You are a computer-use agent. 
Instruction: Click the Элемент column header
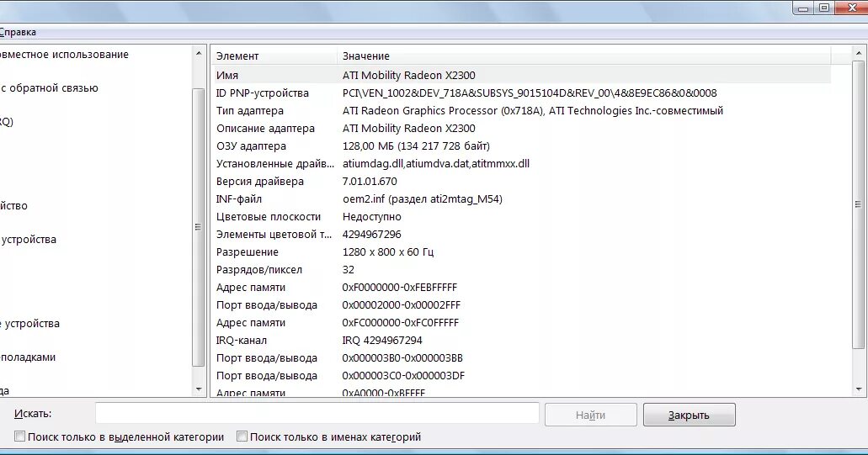pyautogui.click(x=274, y=56)
